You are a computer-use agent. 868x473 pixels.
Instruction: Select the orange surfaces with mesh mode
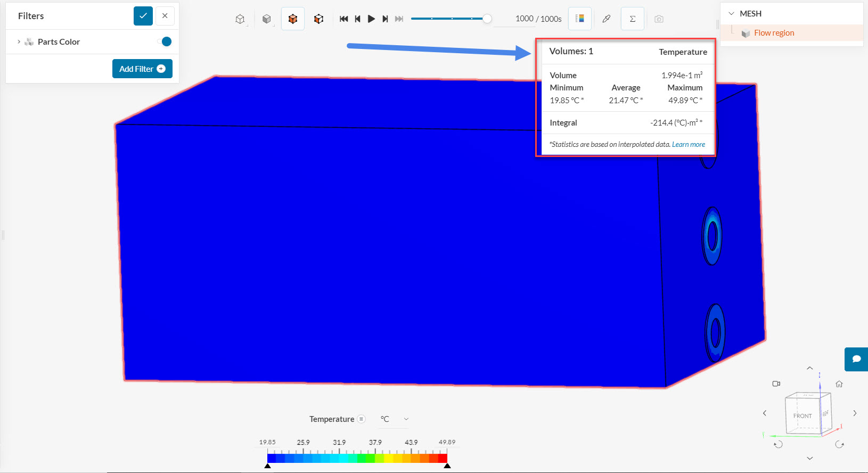click(x=318, y=19)
